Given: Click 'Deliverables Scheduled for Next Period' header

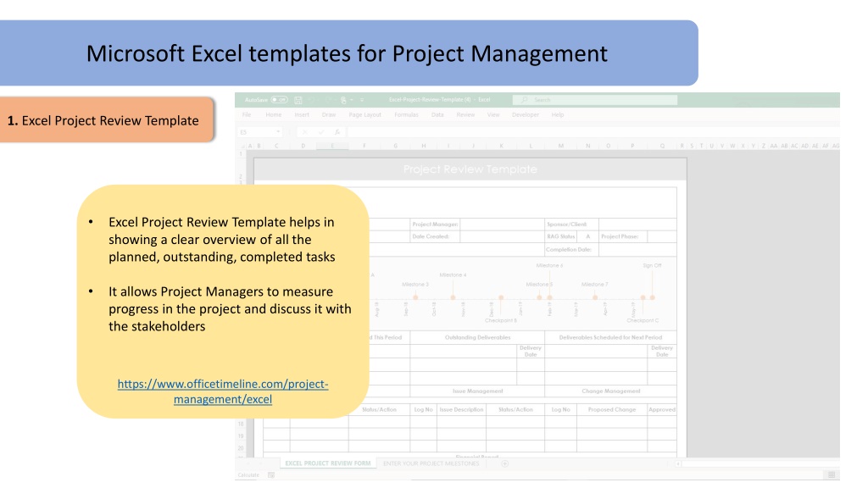Looking at the screenshot, I should 610,337.
